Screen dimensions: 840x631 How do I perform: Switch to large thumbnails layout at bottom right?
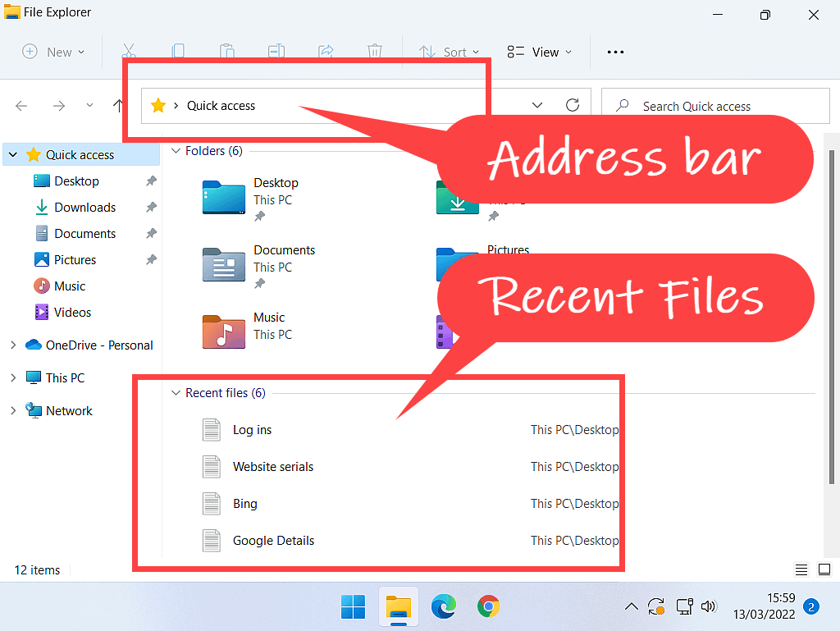(824, 569)
